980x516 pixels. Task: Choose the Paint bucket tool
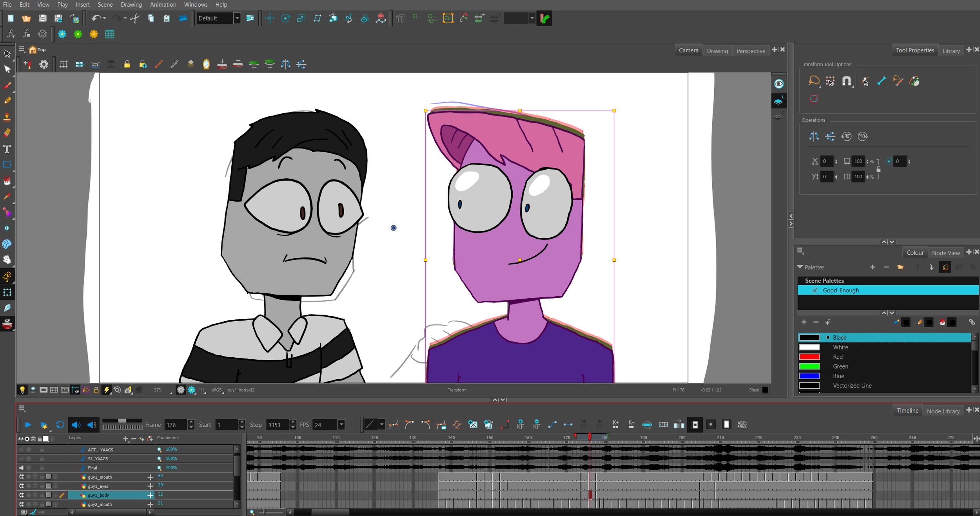(x=7, y=181)
